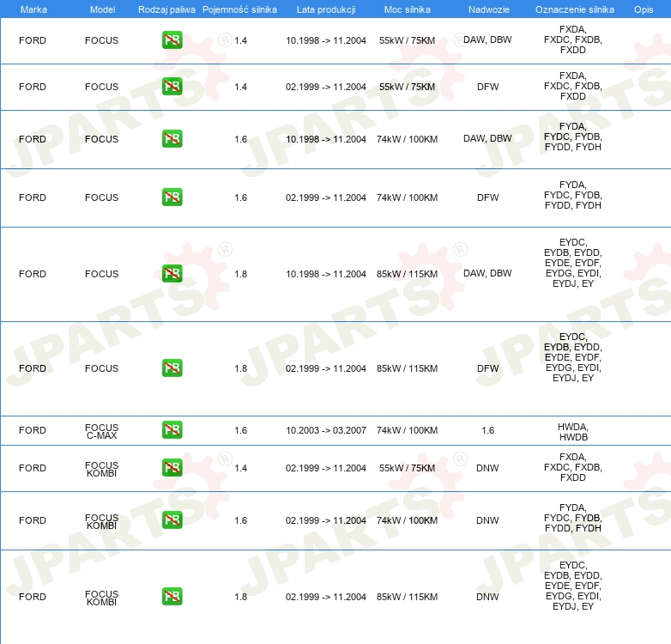Click the 10.2003 -> 03.2007 production date
Viewport: 671px width, 644px height.
326,430
